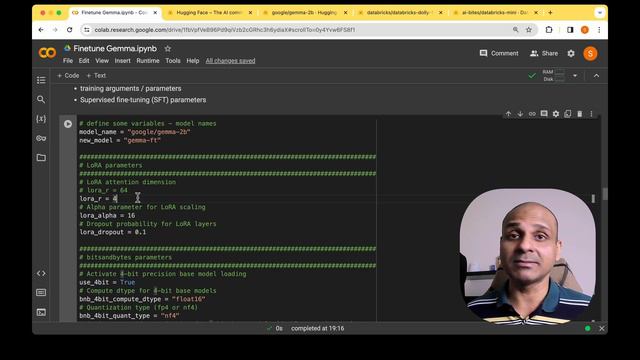The width and height of the screenshot is (640, 360).
Task: Click the use_4bit = True line
Action: [x=107, y=282]
